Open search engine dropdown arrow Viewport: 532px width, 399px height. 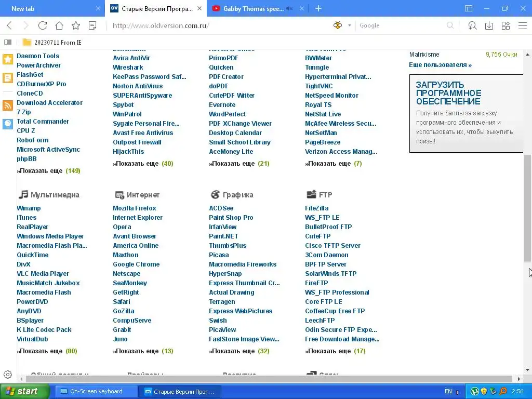(x=349, y=25)
